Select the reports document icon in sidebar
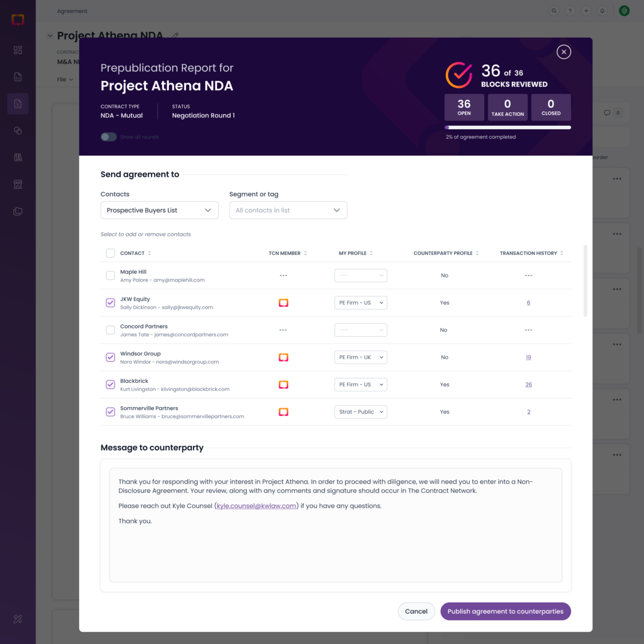Screen dimensions: 644x644 [18, 77]
